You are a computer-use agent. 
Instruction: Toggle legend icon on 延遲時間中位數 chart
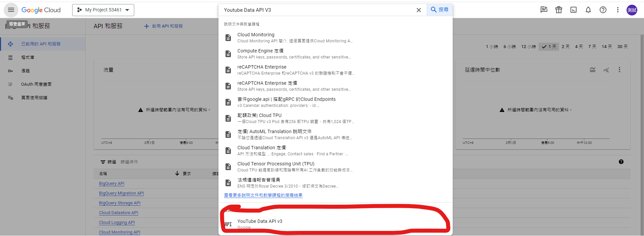point(593,70)
